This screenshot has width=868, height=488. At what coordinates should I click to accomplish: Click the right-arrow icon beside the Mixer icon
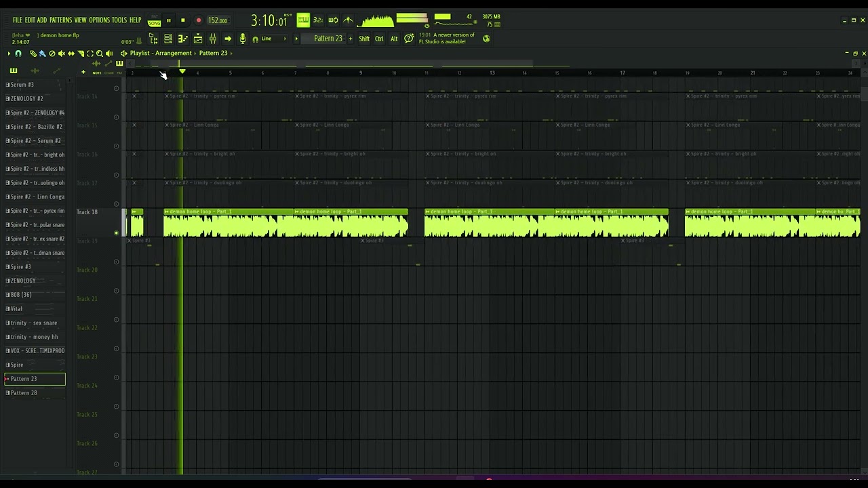tap(228, 39)
